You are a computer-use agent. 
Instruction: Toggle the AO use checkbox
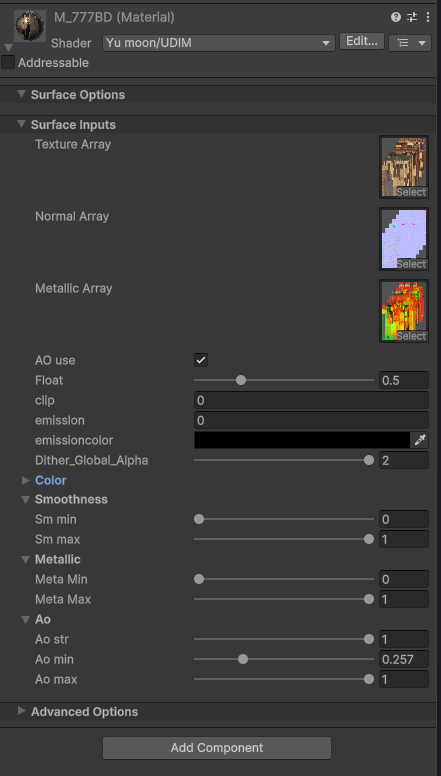click(x=201, y=360)
